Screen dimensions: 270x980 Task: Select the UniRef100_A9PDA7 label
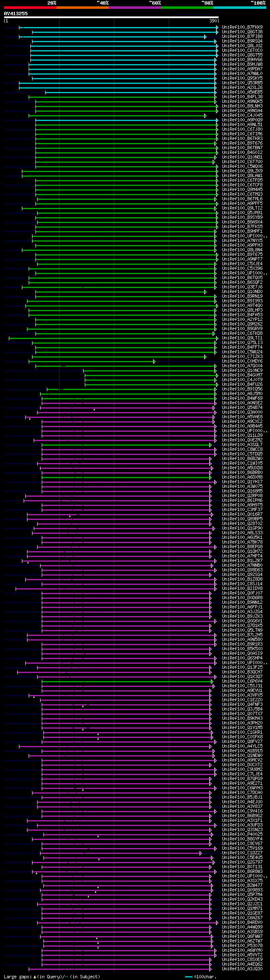tap(242, 69)
